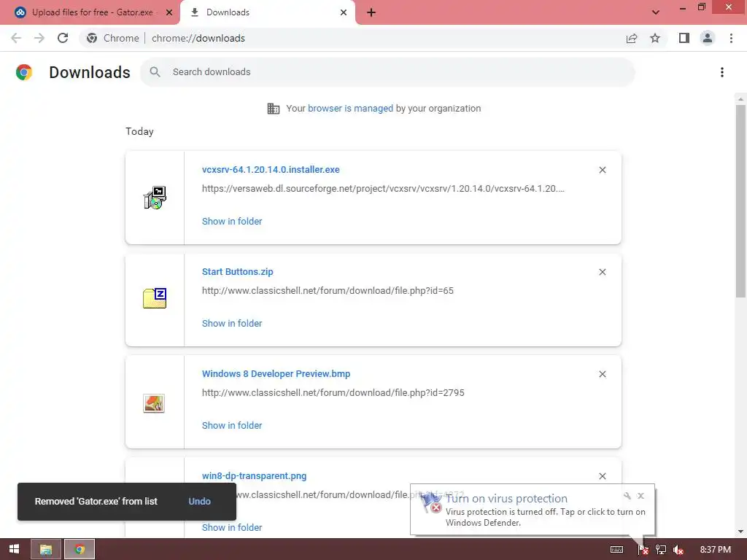Click the Search downloads field

[387, 72]
